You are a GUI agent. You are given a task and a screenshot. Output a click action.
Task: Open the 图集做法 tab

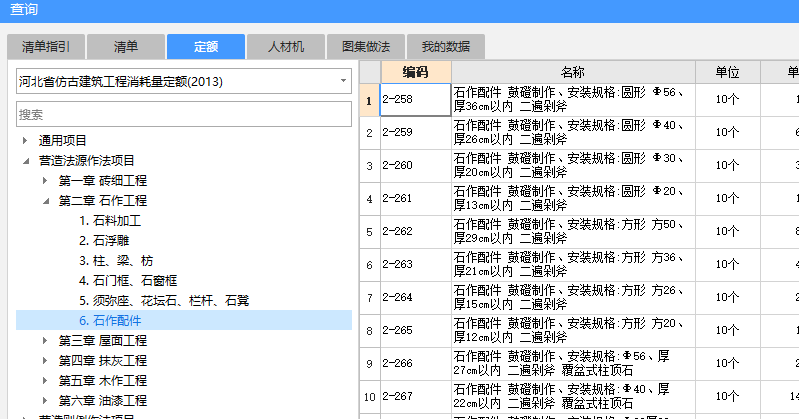click(x=366, y=47)
